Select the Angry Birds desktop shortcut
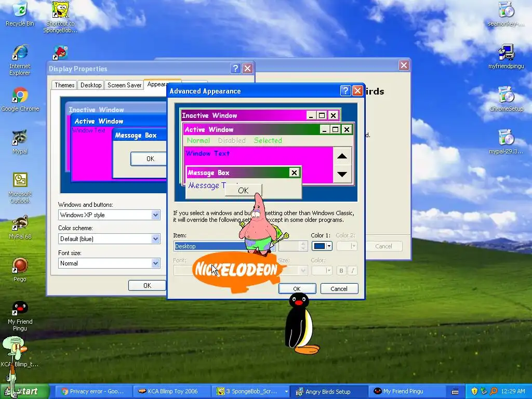This screenshot has width=532, height=399. point(60,53)
